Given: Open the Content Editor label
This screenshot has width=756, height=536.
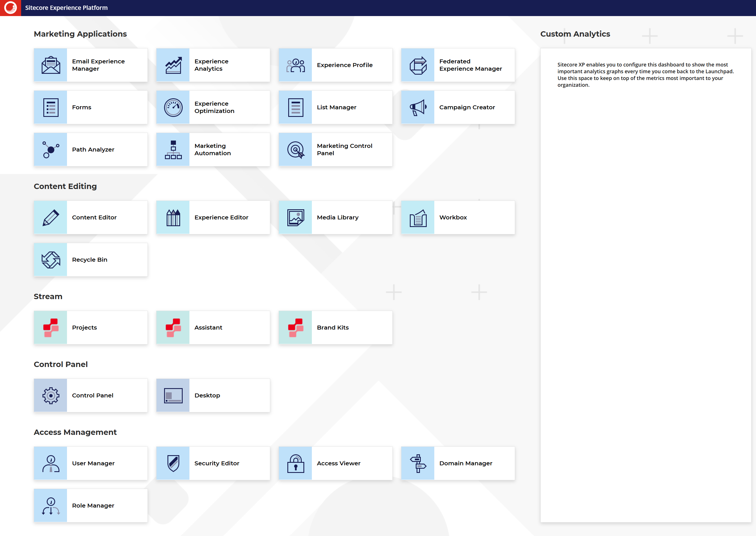Looking at the screenshot, I should point(94,217).
